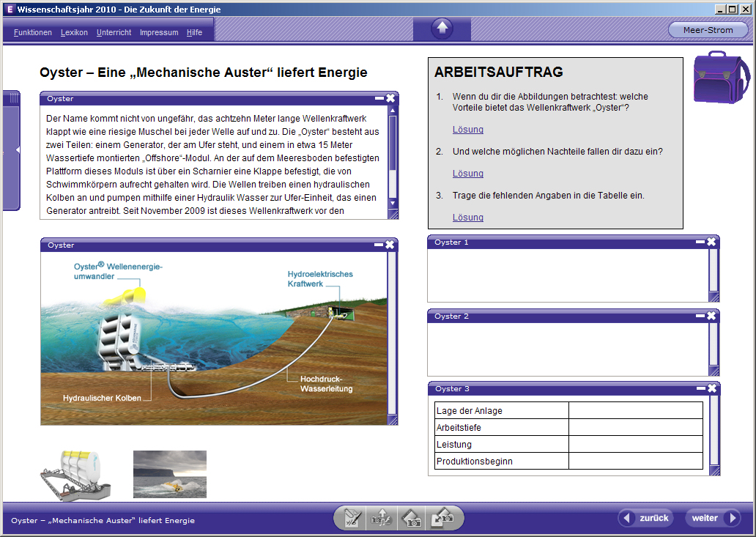Image resolution: width=756 pixels, height=537 pixels.
Task: Click the 'Arbeitstiefe' table cell
Action: (x=502, y=427)
